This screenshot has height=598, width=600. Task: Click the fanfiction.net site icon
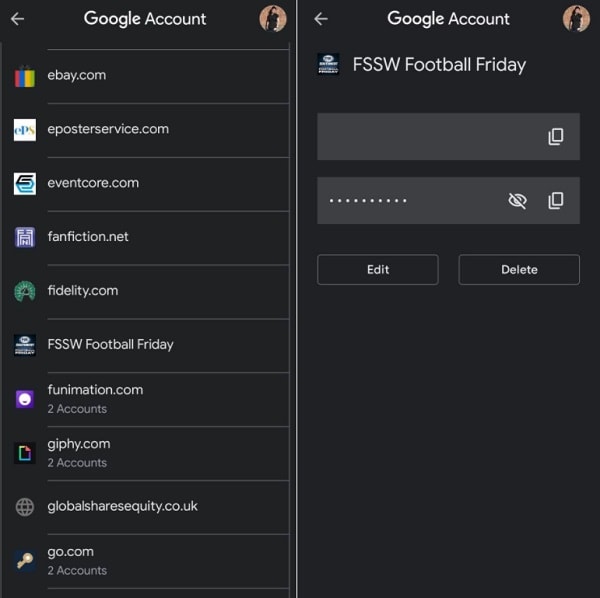pos(25,237)
